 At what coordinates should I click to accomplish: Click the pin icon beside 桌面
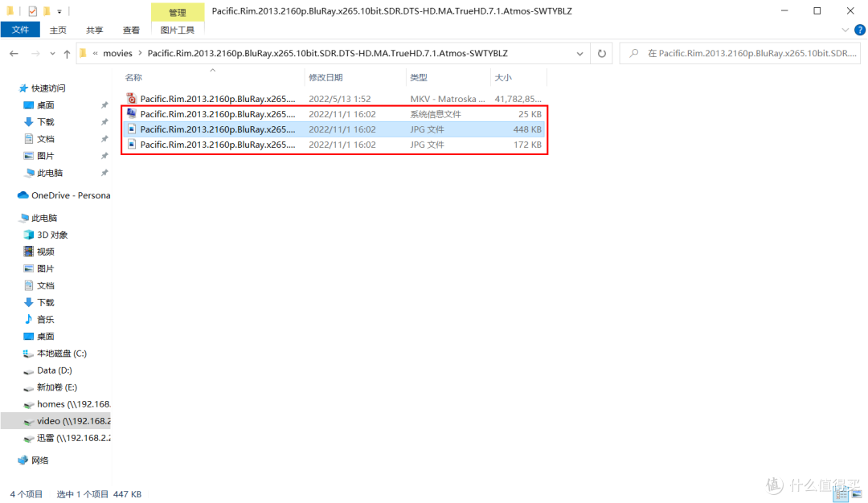[104, 105]
